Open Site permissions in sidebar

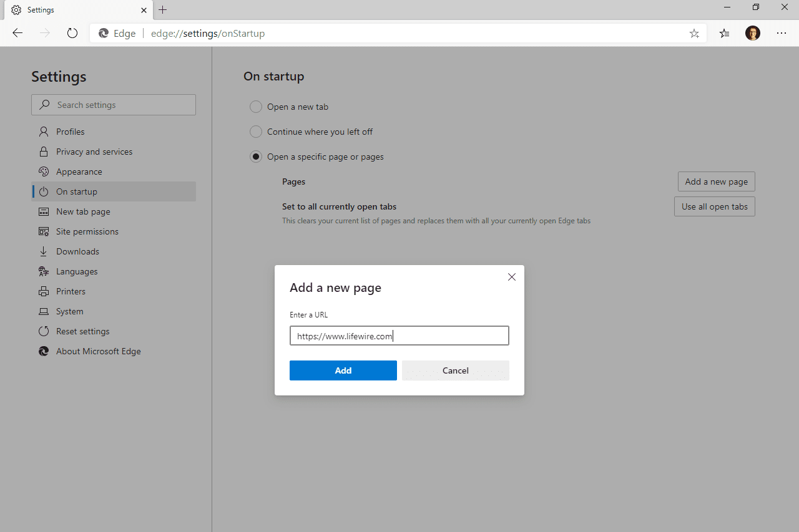click(x=87, y=231)
